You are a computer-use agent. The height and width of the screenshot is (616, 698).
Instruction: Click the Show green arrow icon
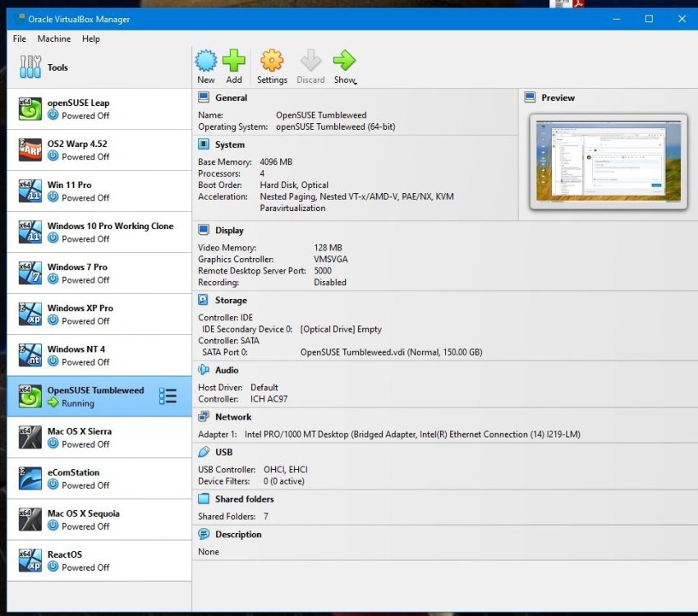click(344, 60)
